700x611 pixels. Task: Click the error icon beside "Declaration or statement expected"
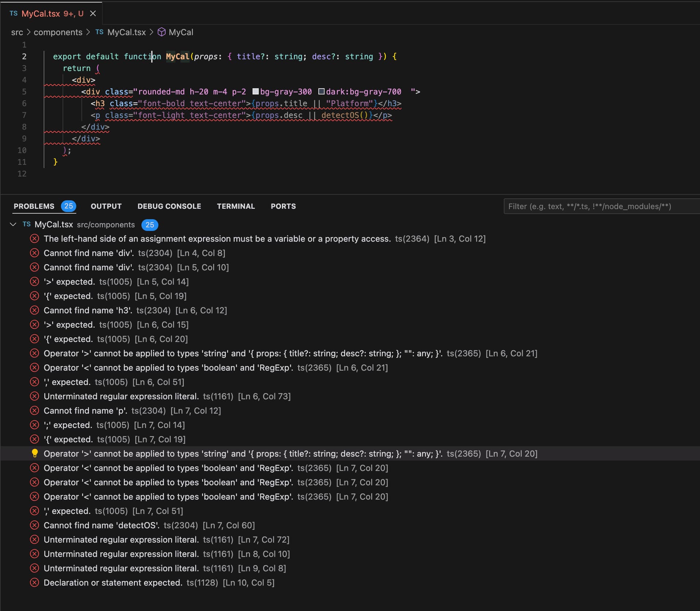click(35, 582)
